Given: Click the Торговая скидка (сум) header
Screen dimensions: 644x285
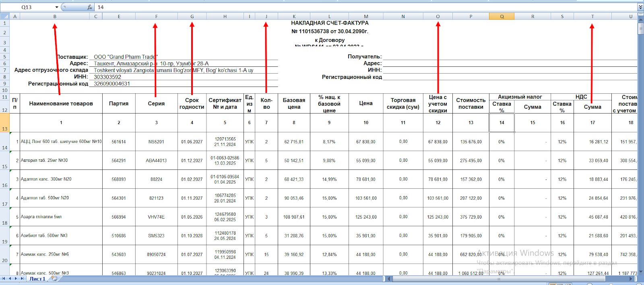Looking at the screenshot, I should point(403,103).
